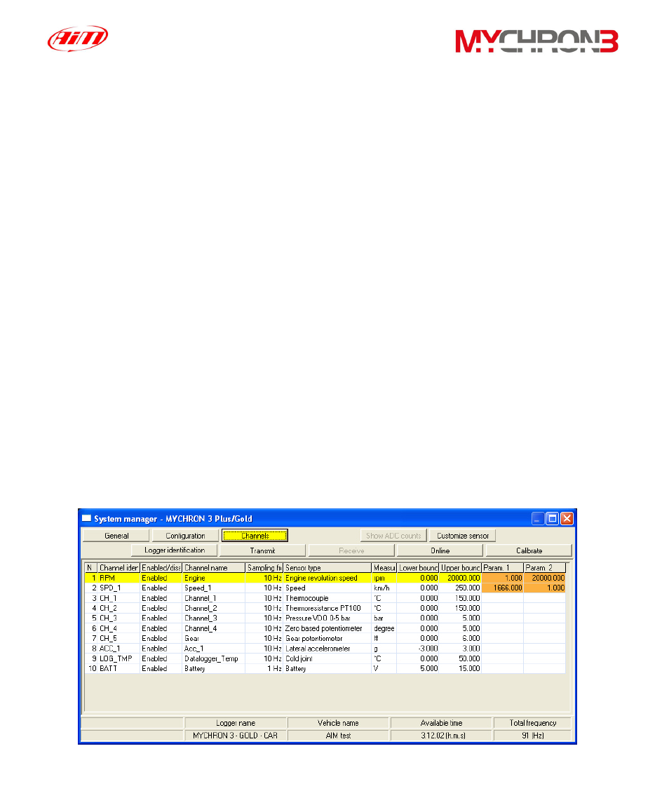The image size is (669, 812).
Task: Maximize the System manager window
Action: point(553,518)
